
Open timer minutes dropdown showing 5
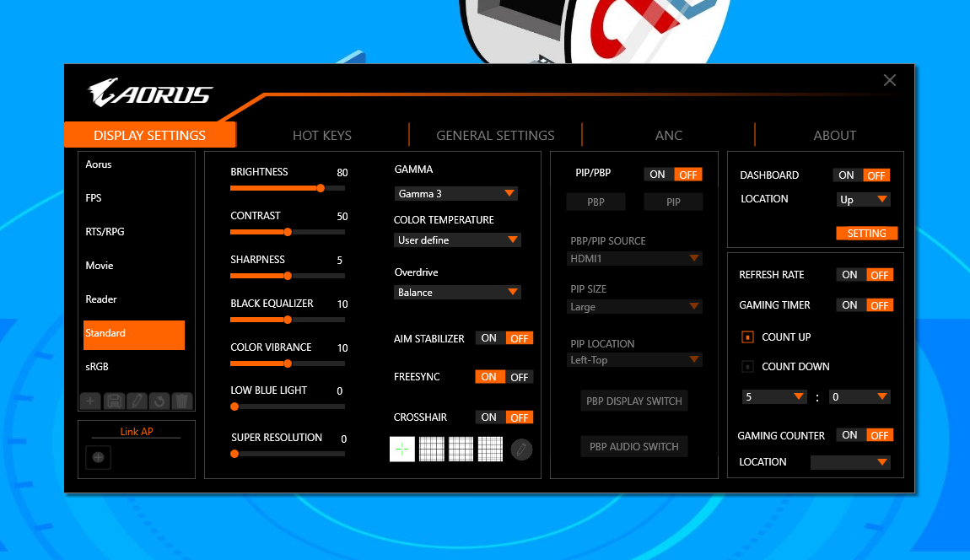coord(774,396)
